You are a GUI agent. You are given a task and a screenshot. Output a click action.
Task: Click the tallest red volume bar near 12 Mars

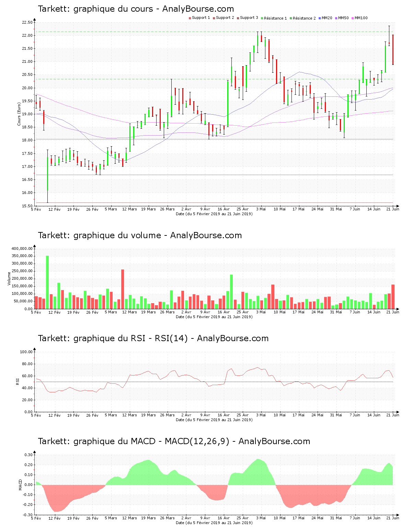(x=123, y=289)
